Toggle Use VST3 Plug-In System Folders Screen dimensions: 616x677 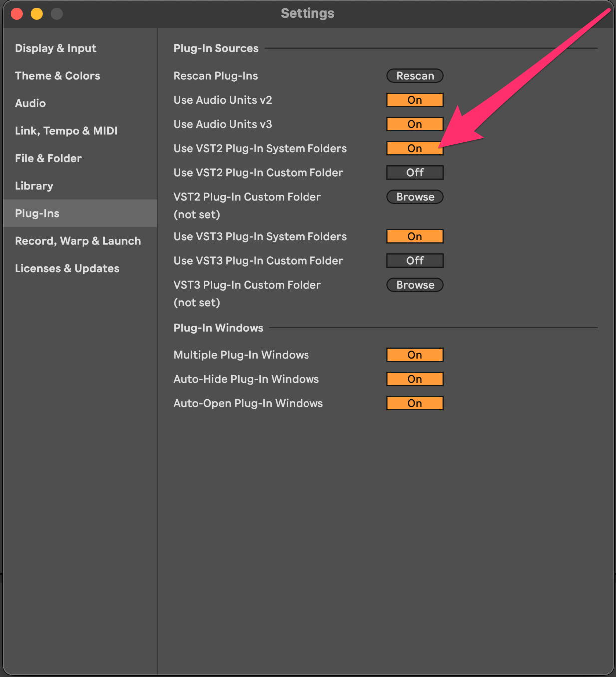415,236
